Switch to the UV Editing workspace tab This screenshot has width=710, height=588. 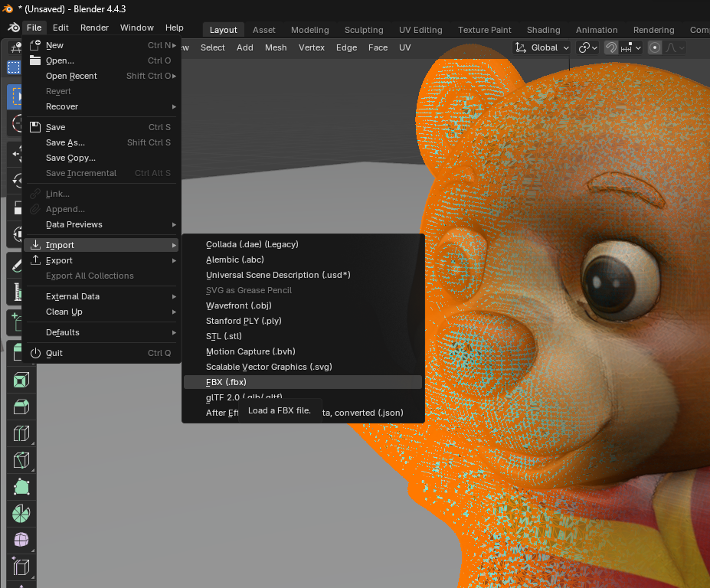pyautogui.click(x=420, y=30)
